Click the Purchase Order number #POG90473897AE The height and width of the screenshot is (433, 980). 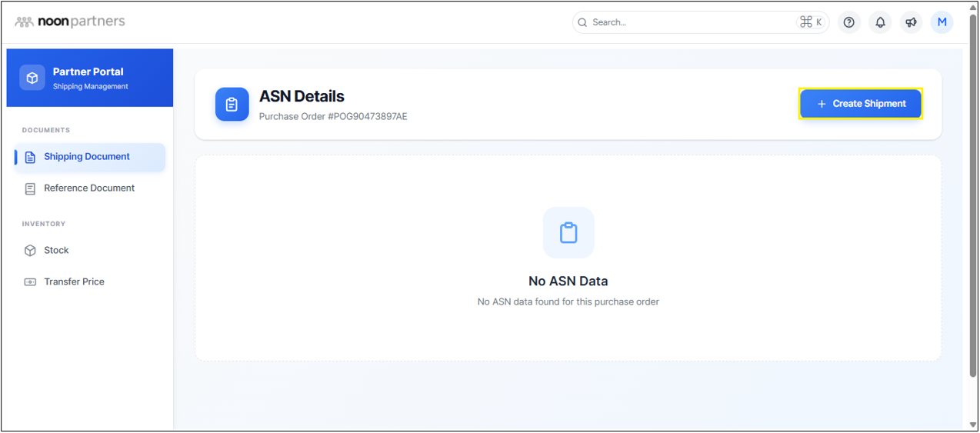(333, 117)
